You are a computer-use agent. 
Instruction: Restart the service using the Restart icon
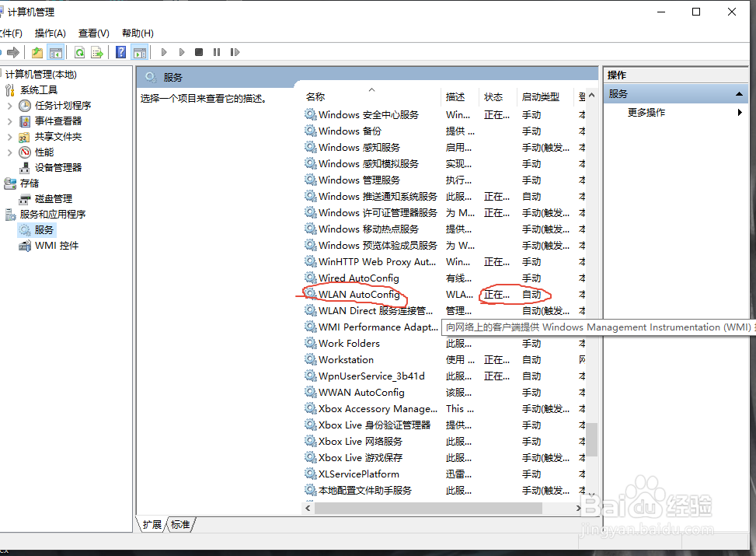(234, 52)
